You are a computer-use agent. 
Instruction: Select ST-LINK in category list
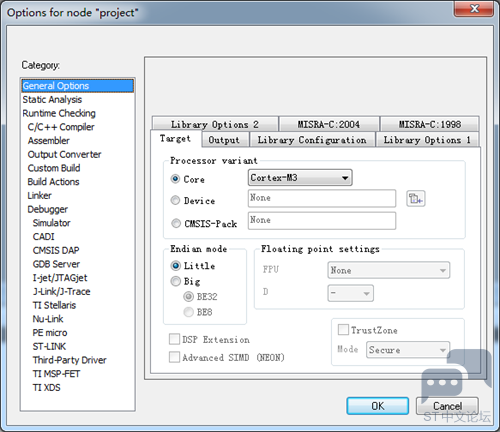click(x=49, y=346)
